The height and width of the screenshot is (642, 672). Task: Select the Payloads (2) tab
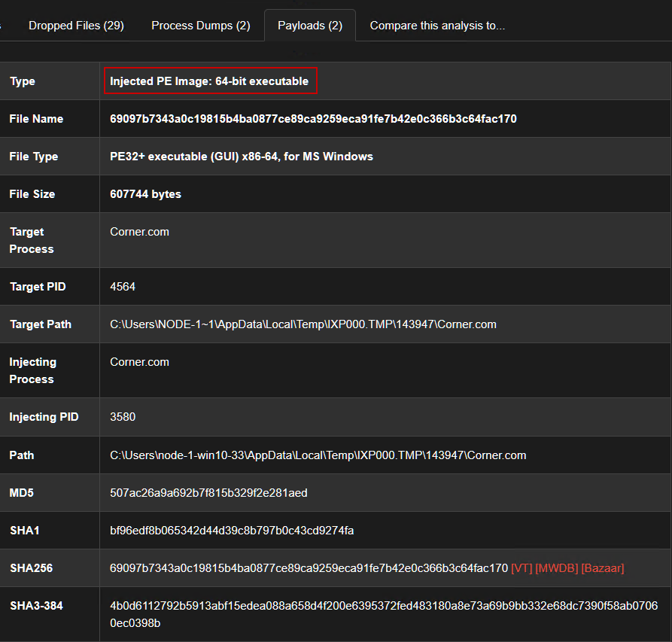click(x=309, y=26)
